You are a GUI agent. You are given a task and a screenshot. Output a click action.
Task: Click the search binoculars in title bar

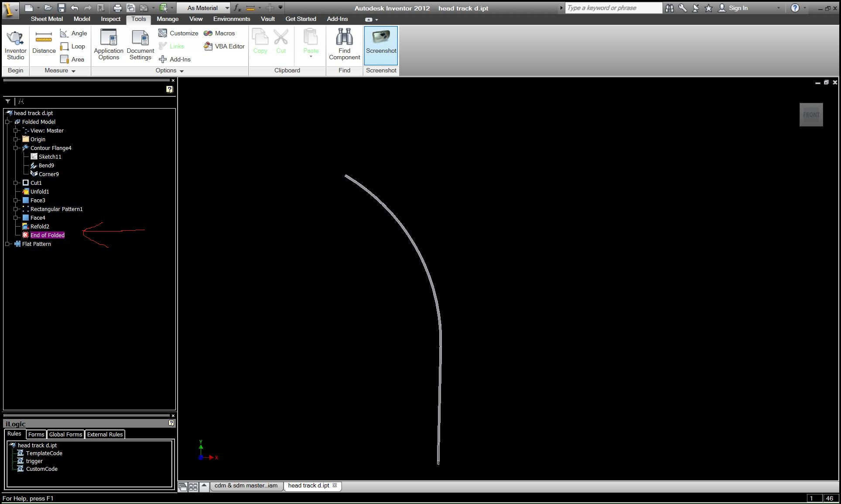coord(670,8)
